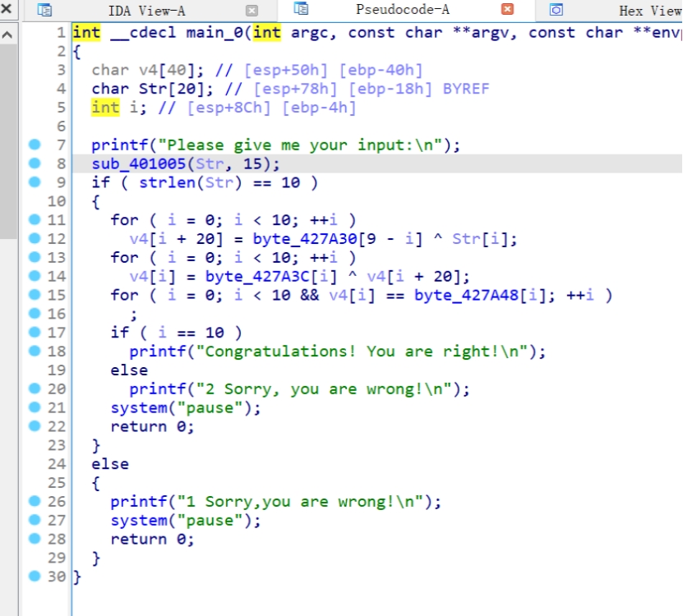Screen dimensions: 683x616
Task: Click the "2 Sorry, you are wrong!\n" string
Action: (324, 389)
